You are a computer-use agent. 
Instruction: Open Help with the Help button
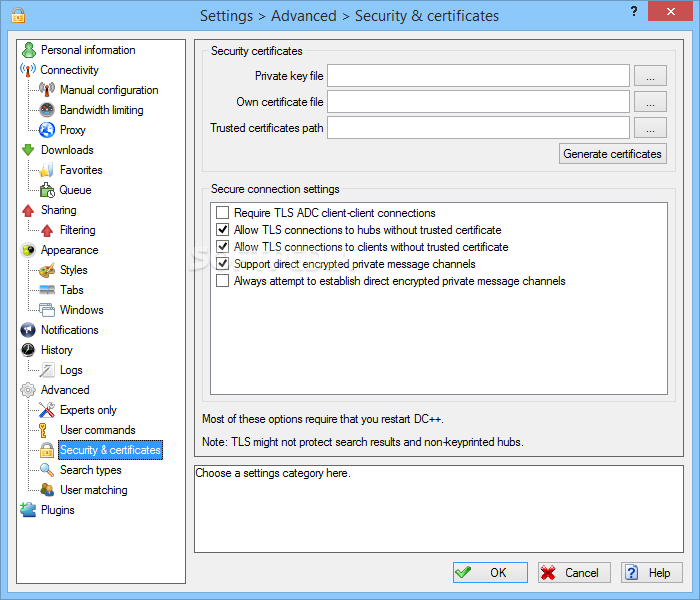coord(652,572)
